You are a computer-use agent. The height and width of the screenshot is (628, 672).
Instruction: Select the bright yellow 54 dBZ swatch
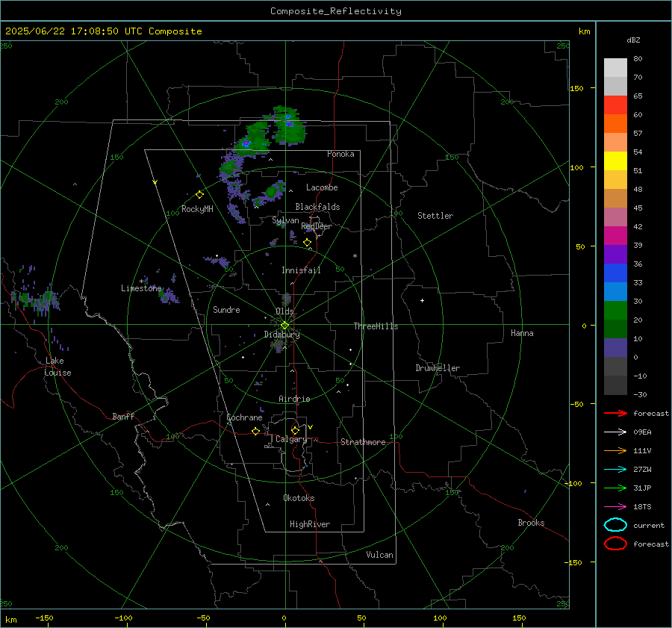615,161
